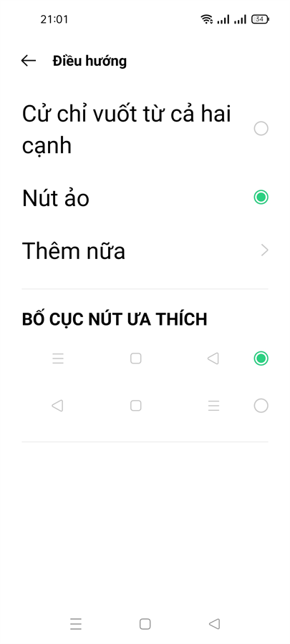The width and height of the screenshot is (290, 644).
Task: Tap the battery indicator showing 34
Action: click(x=261, y=19)
